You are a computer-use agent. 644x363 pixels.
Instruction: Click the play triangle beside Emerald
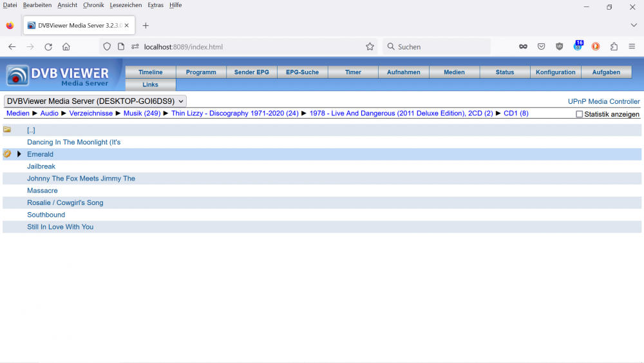pos(19,153)
